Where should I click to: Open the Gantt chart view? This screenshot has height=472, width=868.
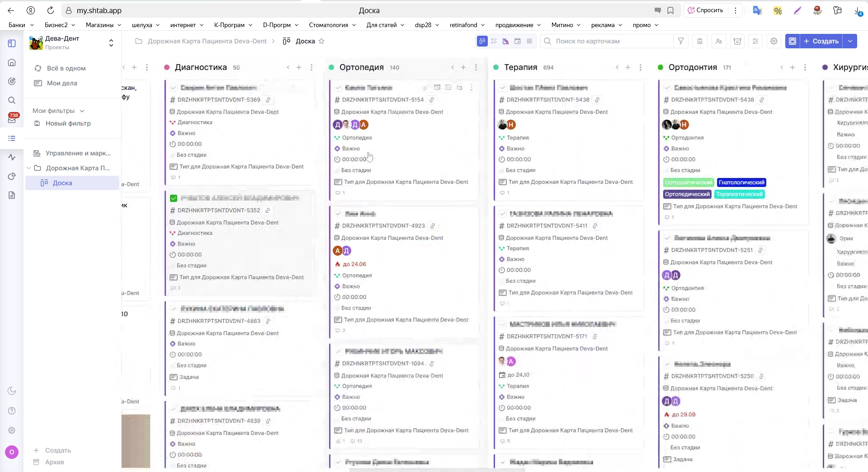[x=506, y=41]
